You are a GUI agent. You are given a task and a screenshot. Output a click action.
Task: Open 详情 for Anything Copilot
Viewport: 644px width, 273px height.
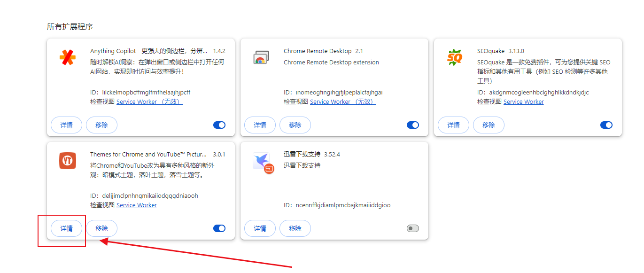pos(67,125)
